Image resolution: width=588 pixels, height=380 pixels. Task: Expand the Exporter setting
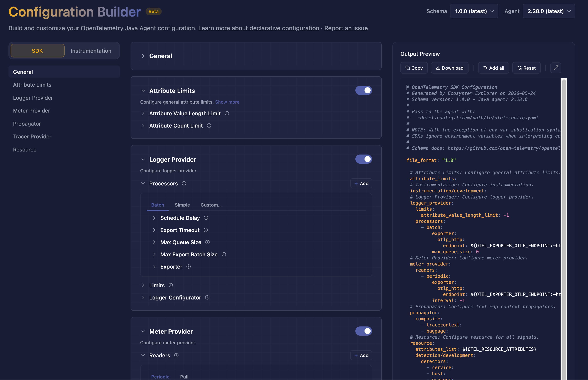click(154, 267)
